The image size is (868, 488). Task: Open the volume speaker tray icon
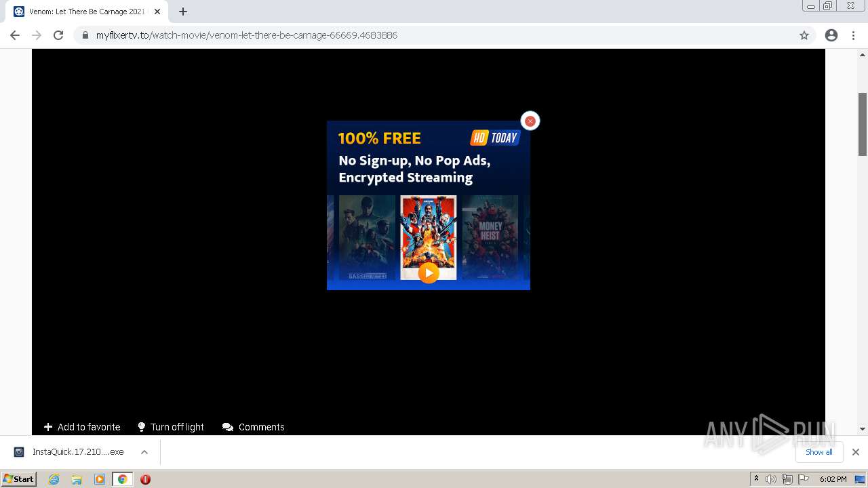coord(770,479)
